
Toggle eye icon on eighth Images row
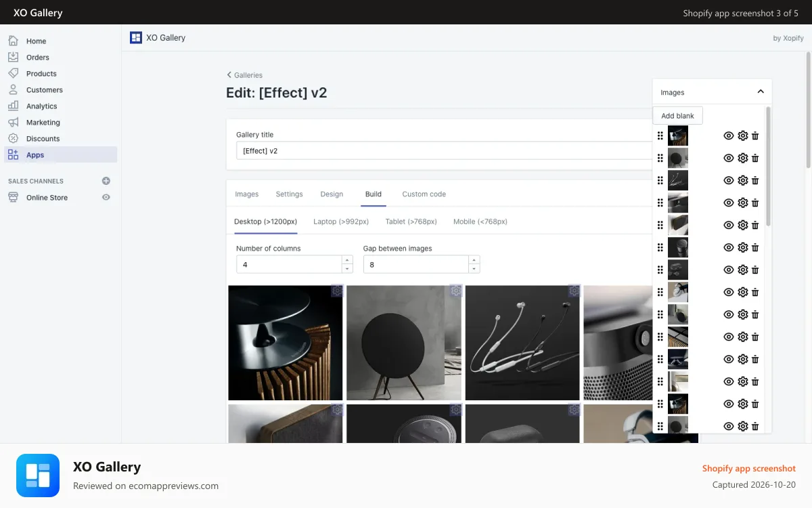729,292
